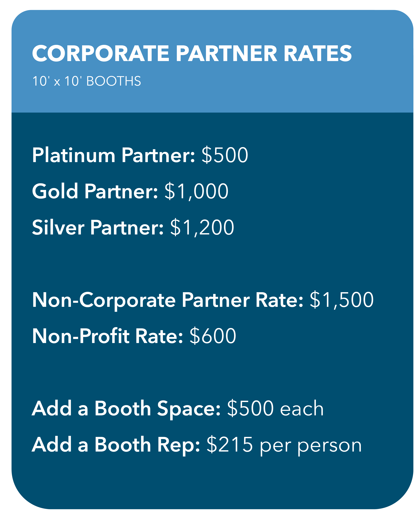Click the Non-Corporate Partner Rate label
The image size is (420, 517).
pos(167,300)
